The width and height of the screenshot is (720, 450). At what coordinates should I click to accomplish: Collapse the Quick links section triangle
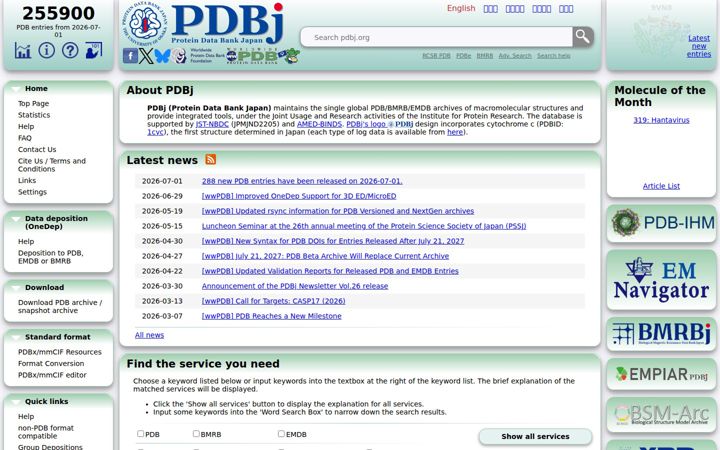16,402
